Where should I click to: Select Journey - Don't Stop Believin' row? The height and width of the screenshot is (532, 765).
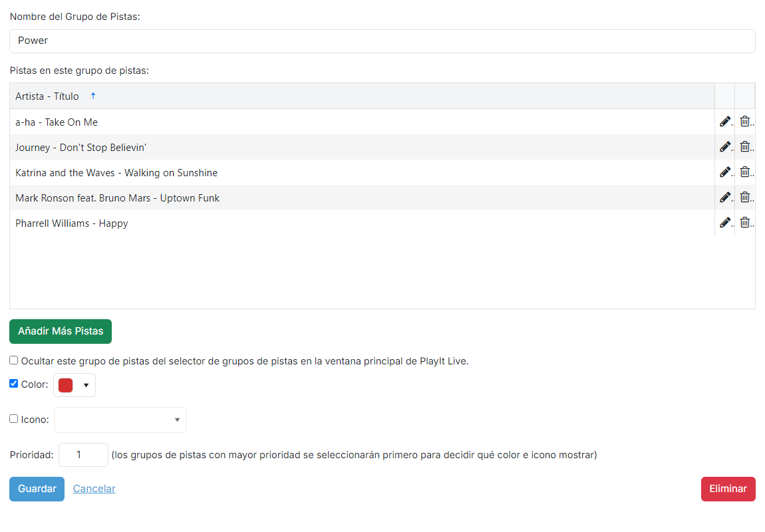pos(362,147)
